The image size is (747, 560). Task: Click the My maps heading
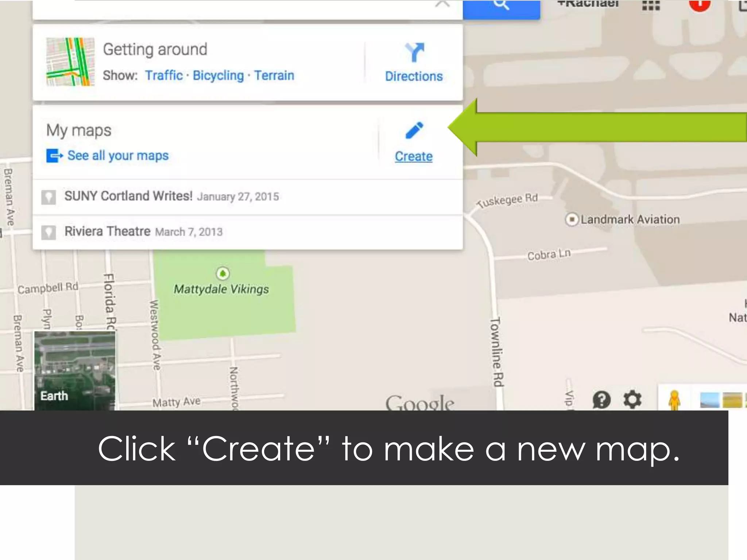pyautogui.click(x=79, y=131)
